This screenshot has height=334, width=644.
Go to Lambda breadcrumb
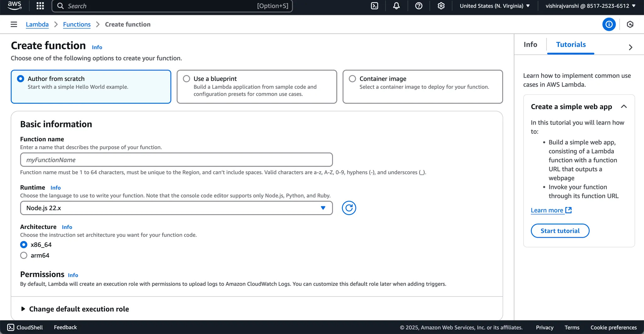[x=37, y=24]
